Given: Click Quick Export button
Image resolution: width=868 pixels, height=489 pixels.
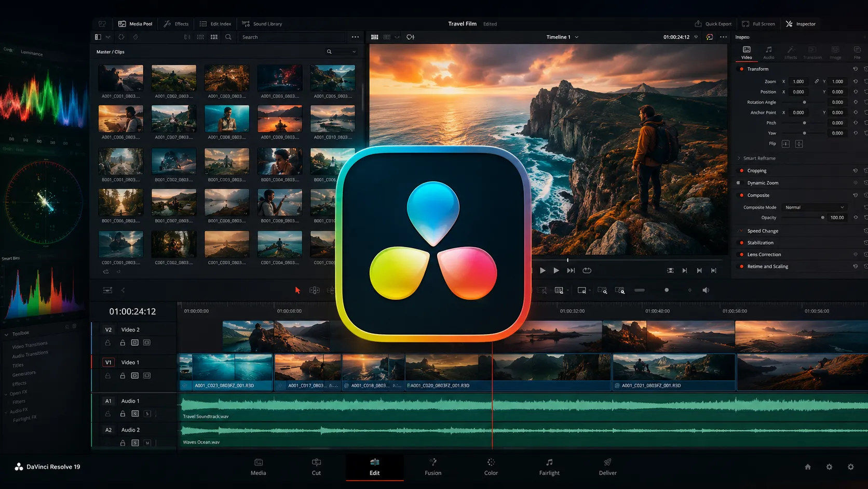Looking at the screenshot, I should (x=713, y=24).
